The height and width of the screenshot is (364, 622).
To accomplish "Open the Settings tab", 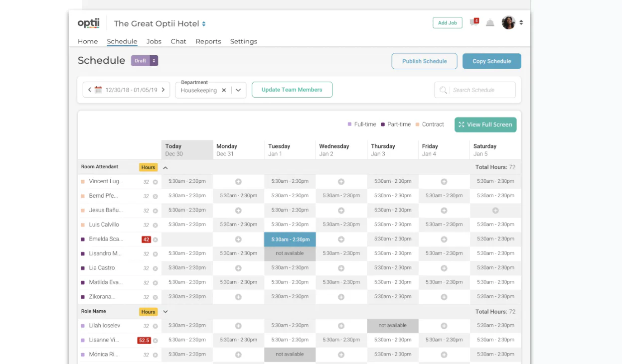I will click(x=244, y=41).
